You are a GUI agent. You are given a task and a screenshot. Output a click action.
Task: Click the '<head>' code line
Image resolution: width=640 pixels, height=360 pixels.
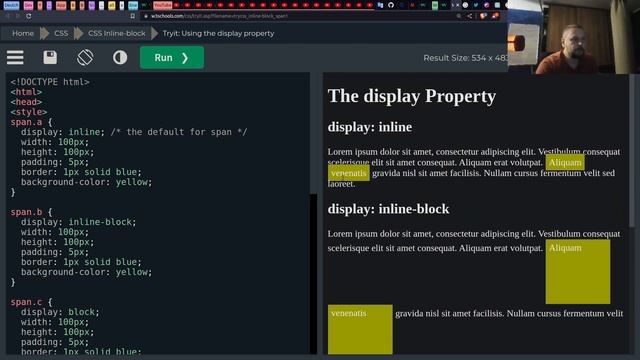pos(26,102)
